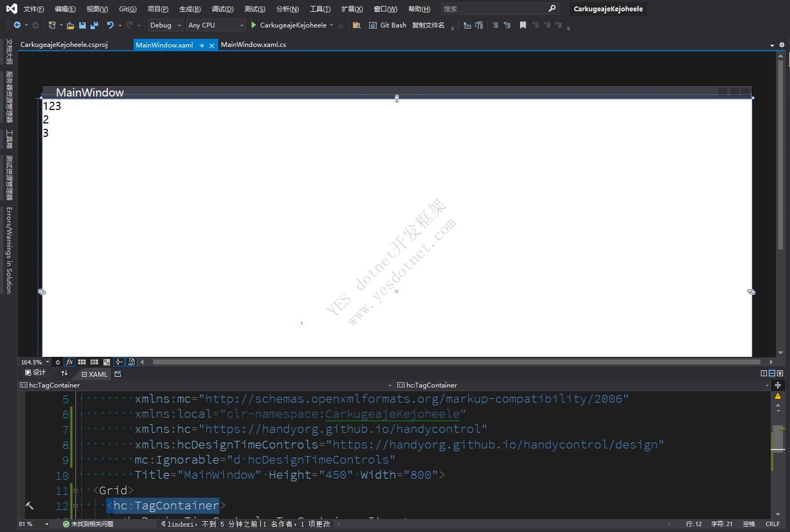This screenshot has width=790, height=532.
Task: Toggle snapping to snaplines
Action: point(119,362)
